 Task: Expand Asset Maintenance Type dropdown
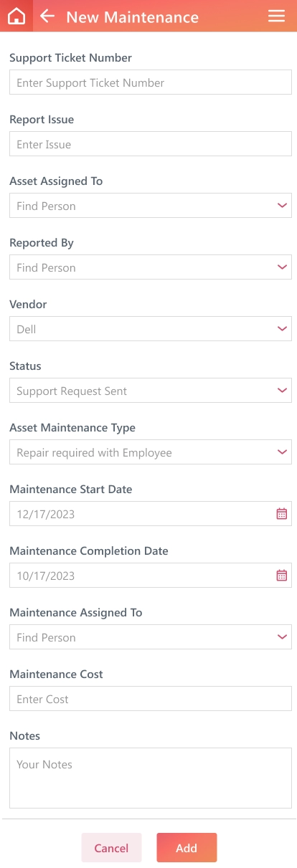[151, 452]
